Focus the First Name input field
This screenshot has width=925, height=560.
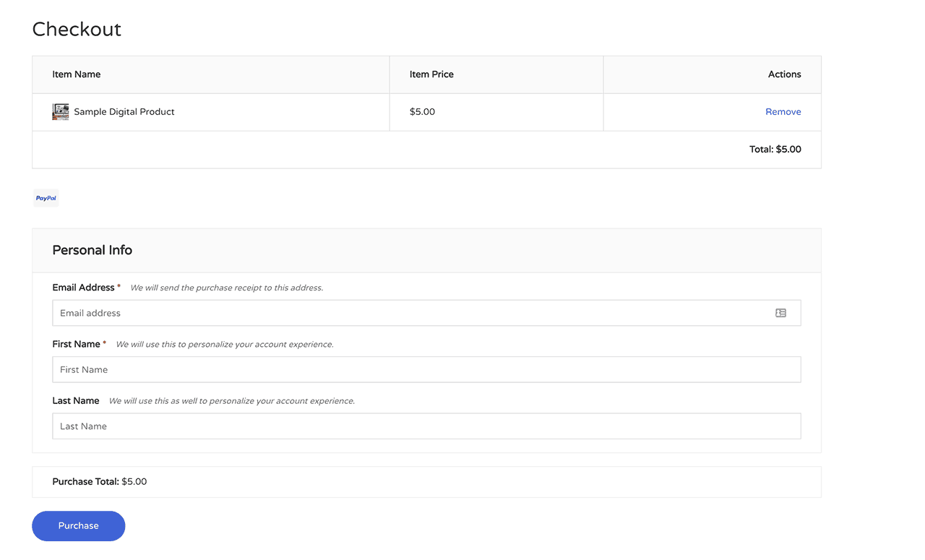point(426,369)
